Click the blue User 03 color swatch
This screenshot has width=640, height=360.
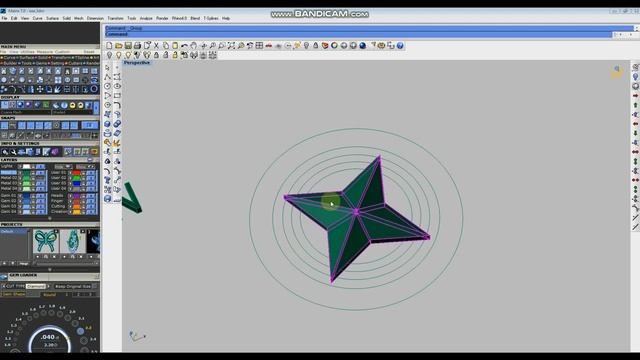point(76,183)
